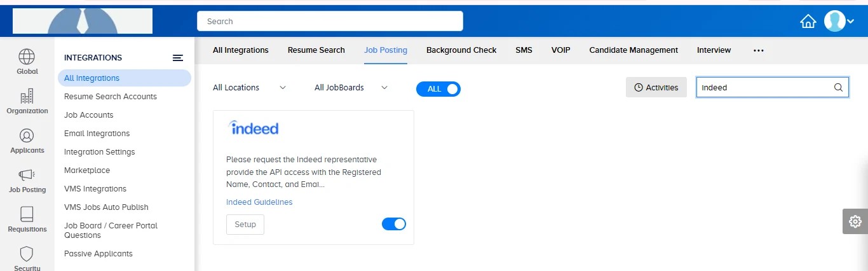Image resolution: width=868 pixels, height=271 pixels.
Task: Open the settings gear on right edge
Action: click(855, 221)
